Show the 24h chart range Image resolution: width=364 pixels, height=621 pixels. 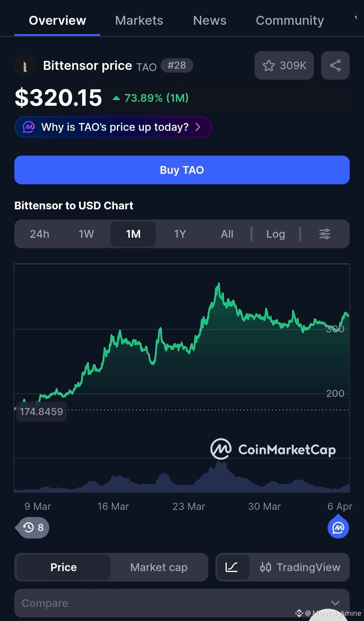tap(40, 234)
